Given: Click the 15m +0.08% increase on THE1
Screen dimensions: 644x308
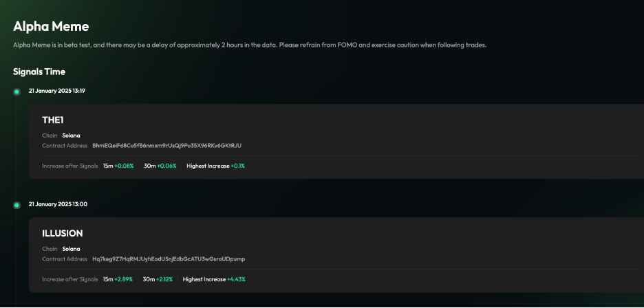Looking at the screenshot, I should click(118, 166).
